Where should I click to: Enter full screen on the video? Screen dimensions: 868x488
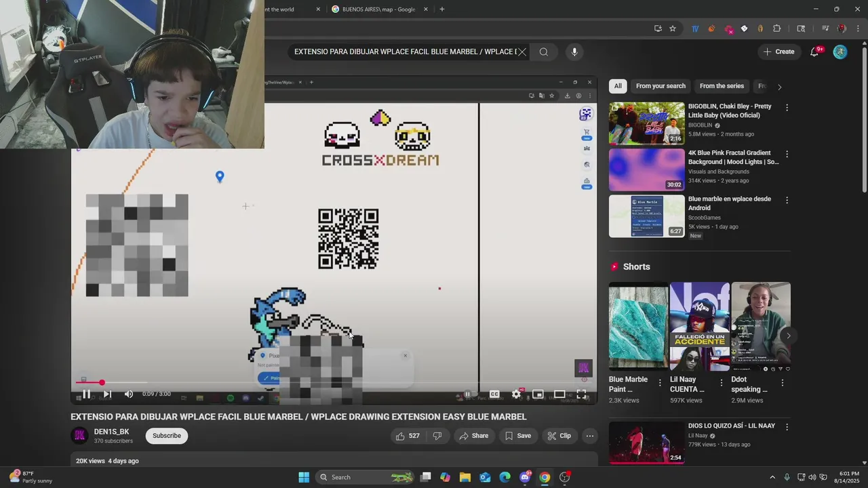click(x=581, y=394)
